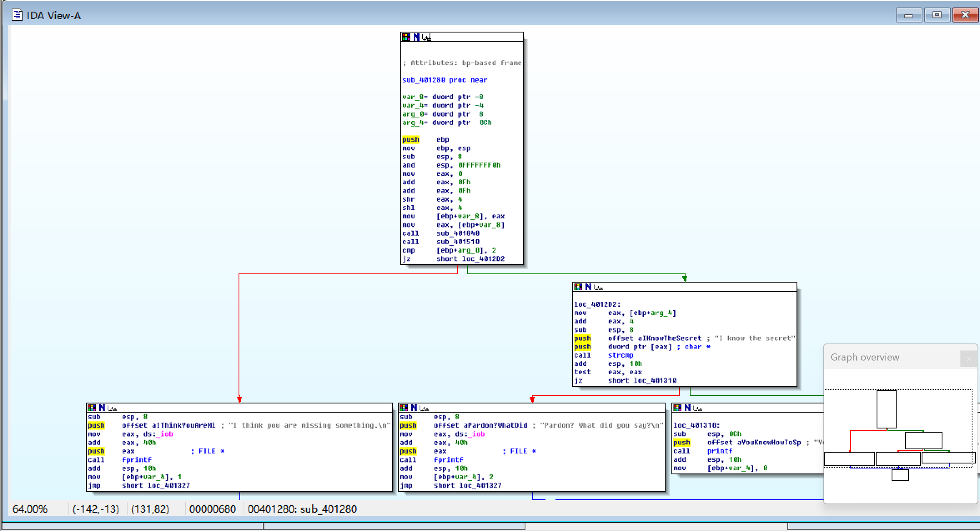Click the bottom exit node in the Graph overview

pyautogui.click(x=900, y=475)
